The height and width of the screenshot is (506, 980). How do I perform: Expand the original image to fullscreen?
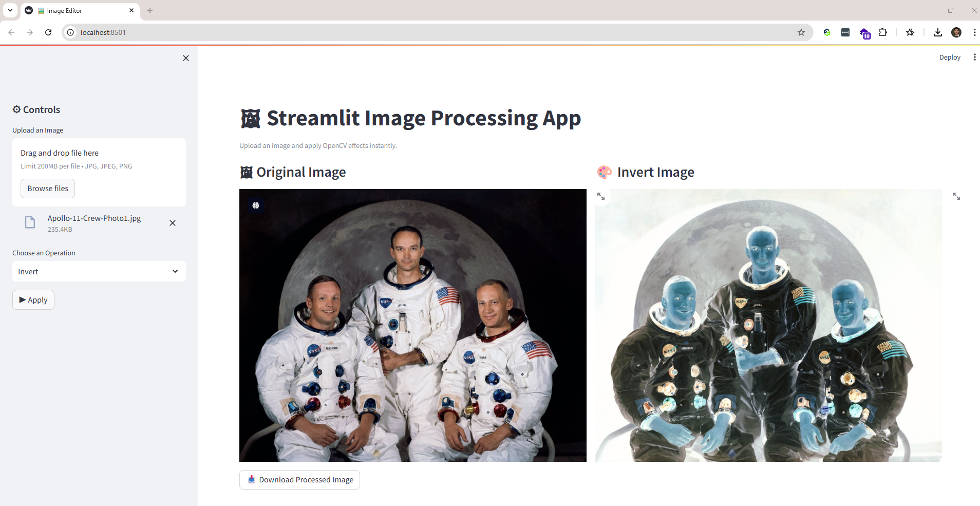click(600, 196)
